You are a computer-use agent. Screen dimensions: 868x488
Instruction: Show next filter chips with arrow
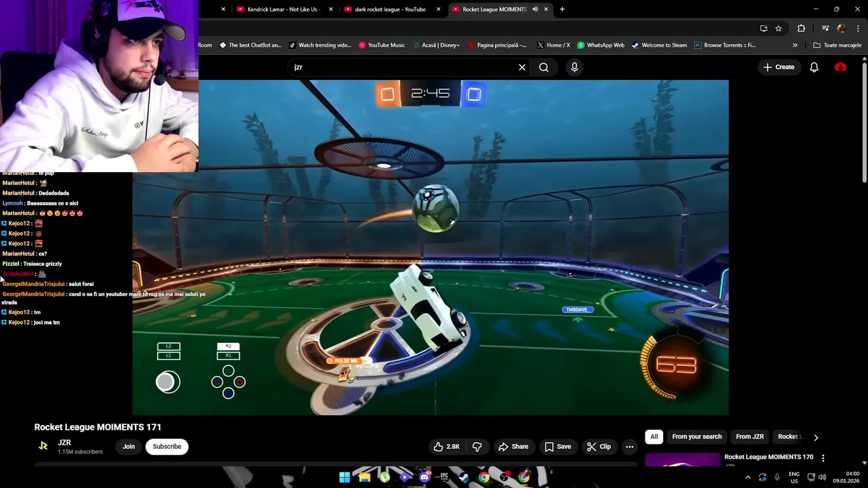pos(816,437)
